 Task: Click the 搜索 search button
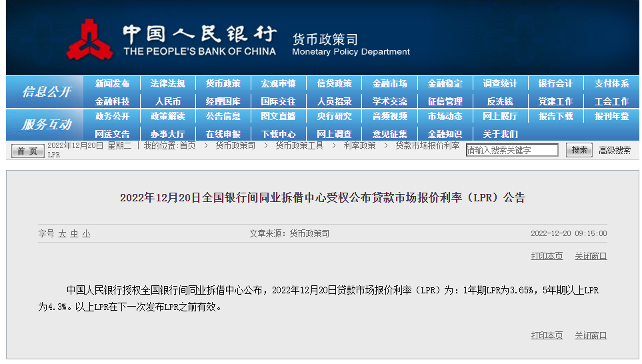pos(579,150)
